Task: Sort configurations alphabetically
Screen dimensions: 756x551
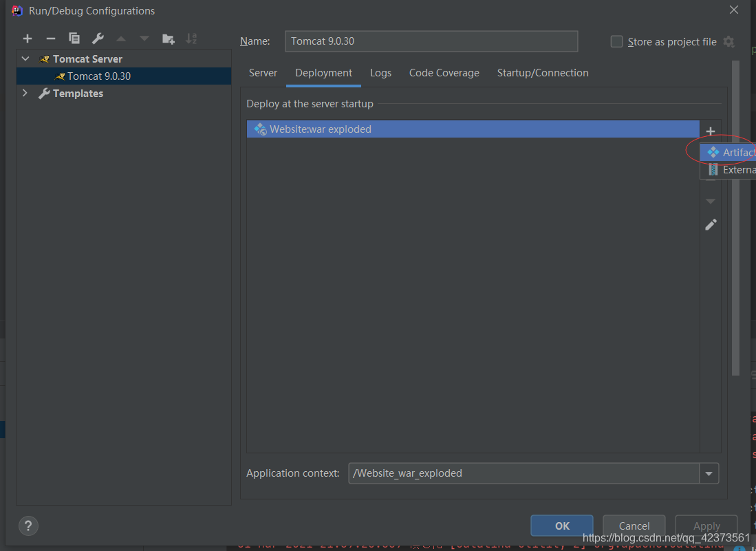Action: click(x=191, y=39)
